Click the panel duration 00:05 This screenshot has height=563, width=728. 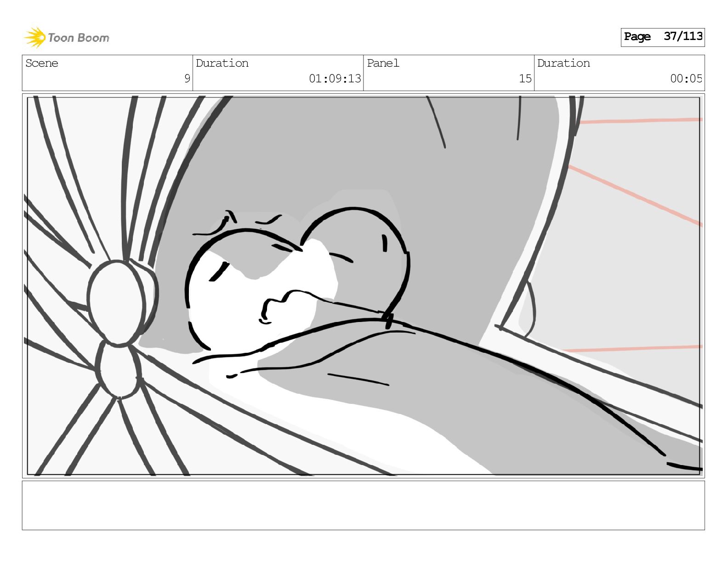(x=686, y=79)
